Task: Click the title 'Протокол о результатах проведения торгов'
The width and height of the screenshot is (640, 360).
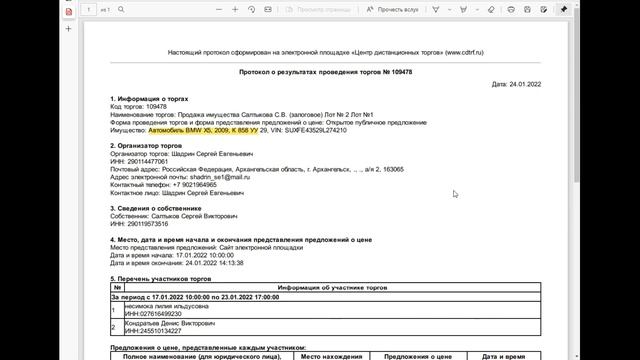Action: [x=325, y=72]
